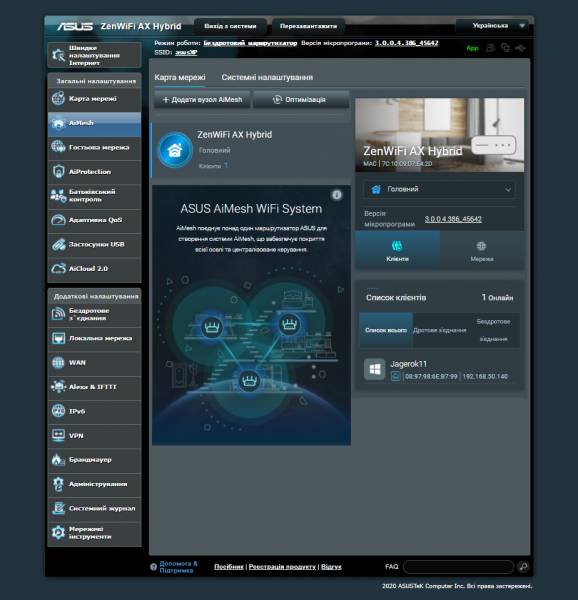Image resolution: width=578 pixels, height=600 pixels.
Task: Open AiProtection sidebar item
Action: click(x=94, y=172)
